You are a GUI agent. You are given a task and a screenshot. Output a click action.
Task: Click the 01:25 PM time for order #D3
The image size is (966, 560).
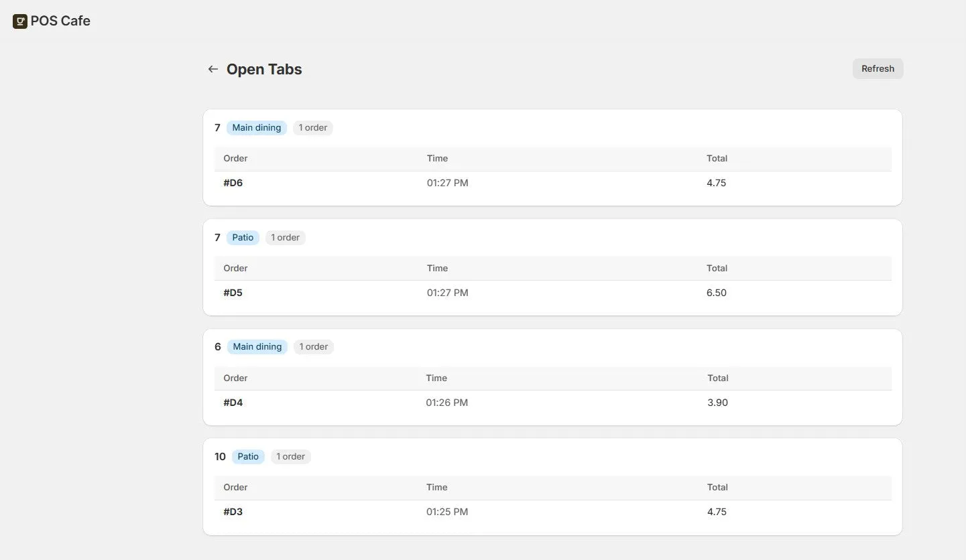(447, 512)
